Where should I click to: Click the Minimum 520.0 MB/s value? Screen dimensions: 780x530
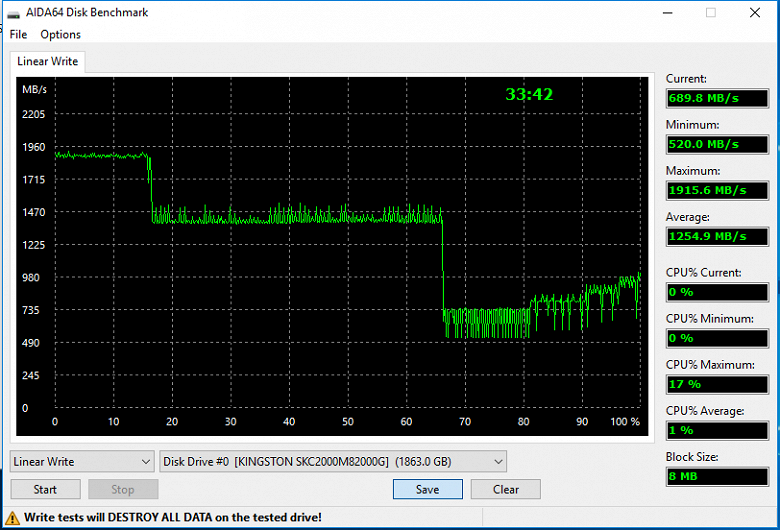click(717, 144)
